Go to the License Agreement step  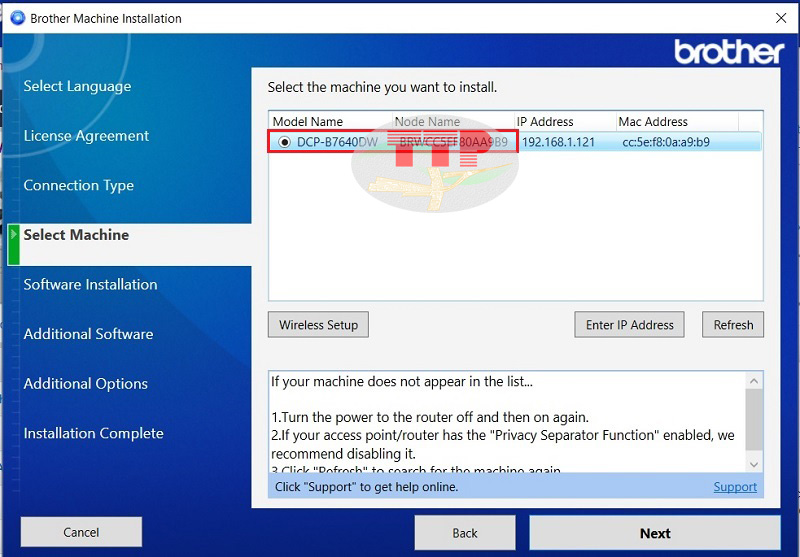pos(86,136)
